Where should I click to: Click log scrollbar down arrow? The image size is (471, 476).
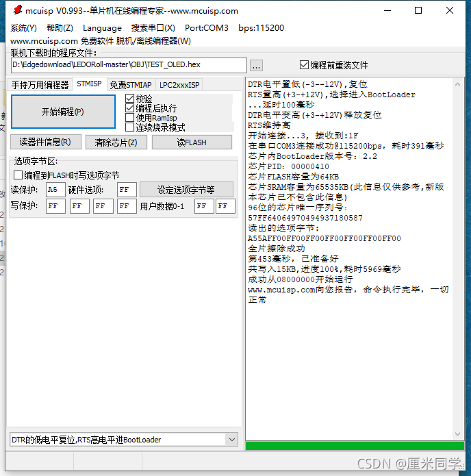pyautogui.click(x=457, y=434)
